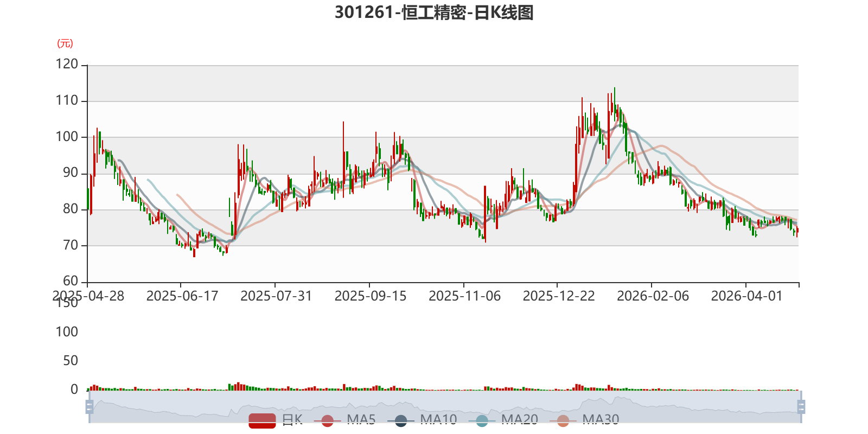This screenshot has height=434, width=868.
Task: Pick the 2025-07-31 x-axis label
Action: pyautogui.click(x=276, y=296)
